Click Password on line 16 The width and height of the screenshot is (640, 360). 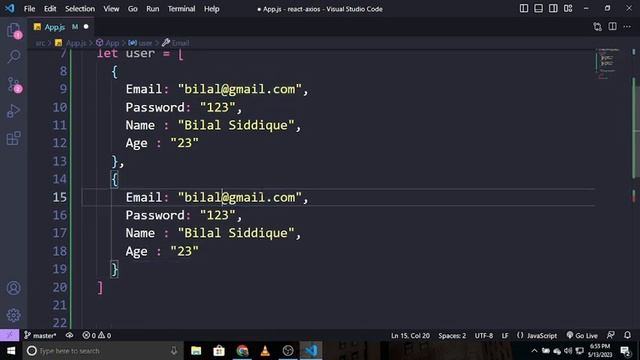coord(155,215)
